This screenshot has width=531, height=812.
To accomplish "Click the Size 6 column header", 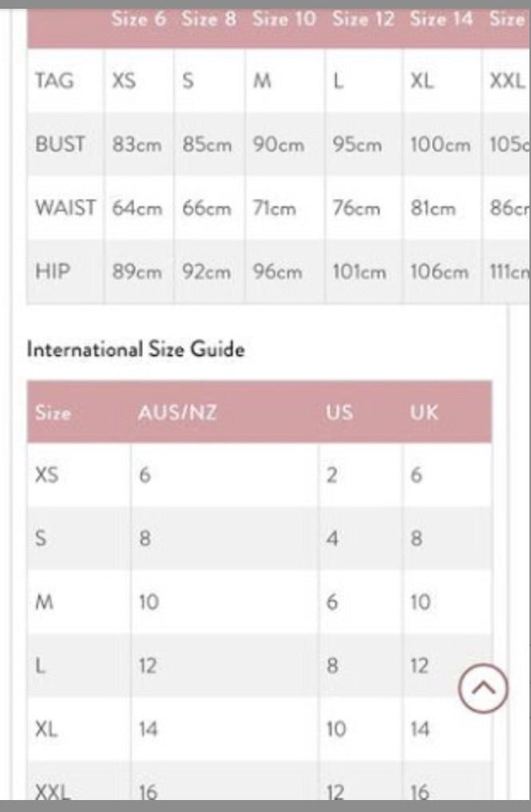I will (x=139, y=19).
